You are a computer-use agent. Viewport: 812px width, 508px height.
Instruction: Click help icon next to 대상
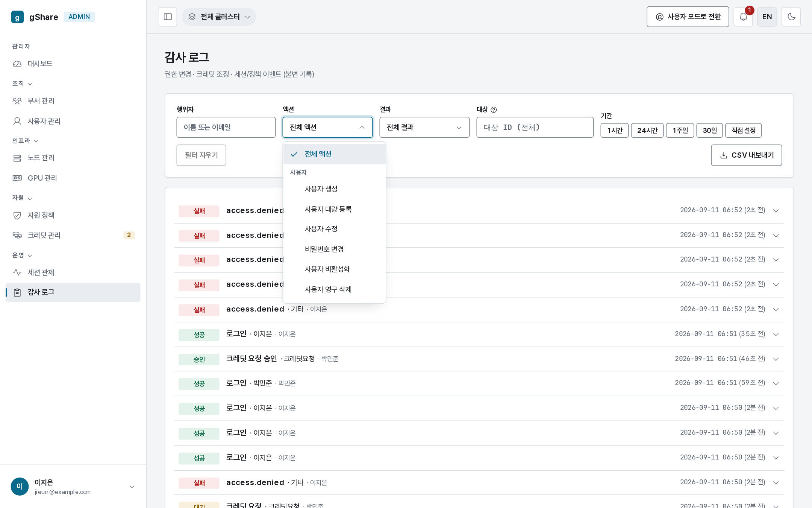click(x=494, y=110)
